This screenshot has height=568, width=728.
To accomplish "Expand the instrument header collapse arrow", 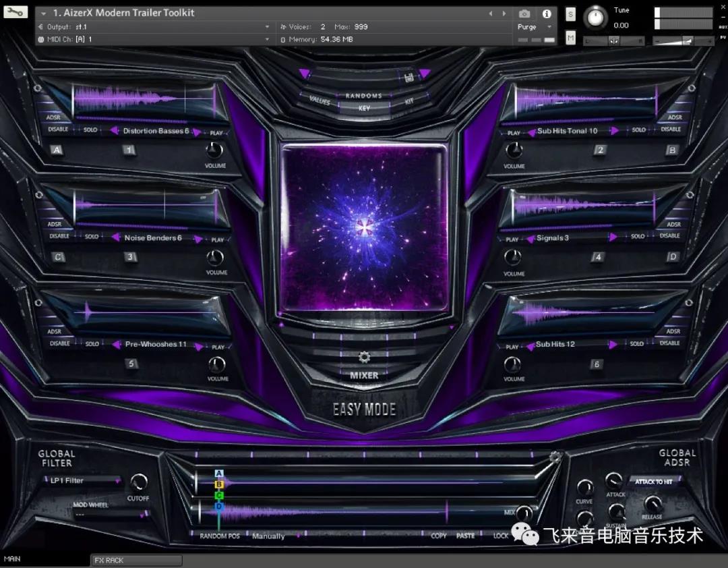I will (x=43, y=14).
